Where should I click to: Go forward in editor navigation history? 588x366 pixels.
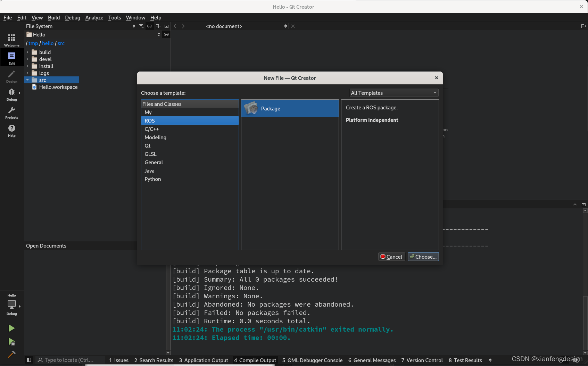point(183,26)
